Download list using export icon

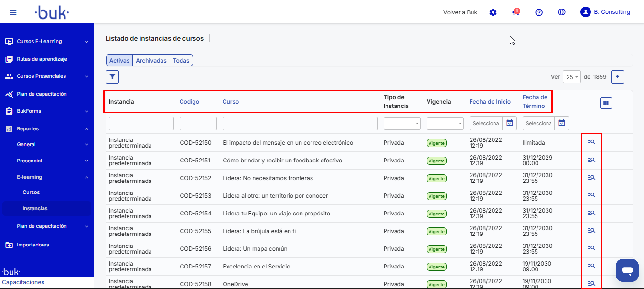tap(618, 77)
